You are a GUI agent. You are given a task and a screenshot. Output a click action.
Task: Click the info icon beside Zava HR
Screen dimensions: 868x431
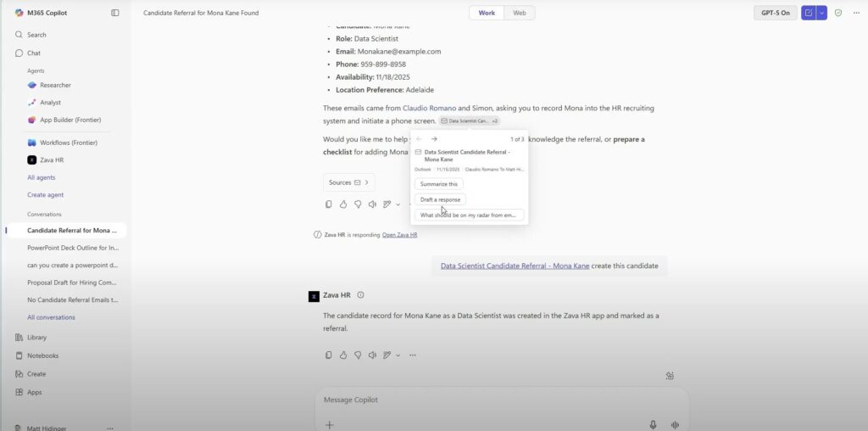click(360, 295)
